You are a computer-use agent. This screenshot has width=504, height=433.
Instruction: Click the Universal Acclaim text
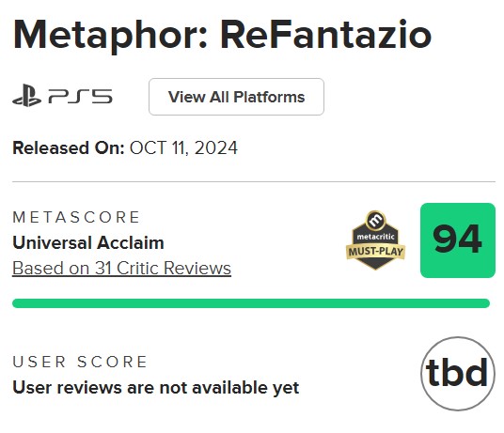click(88, 242)
